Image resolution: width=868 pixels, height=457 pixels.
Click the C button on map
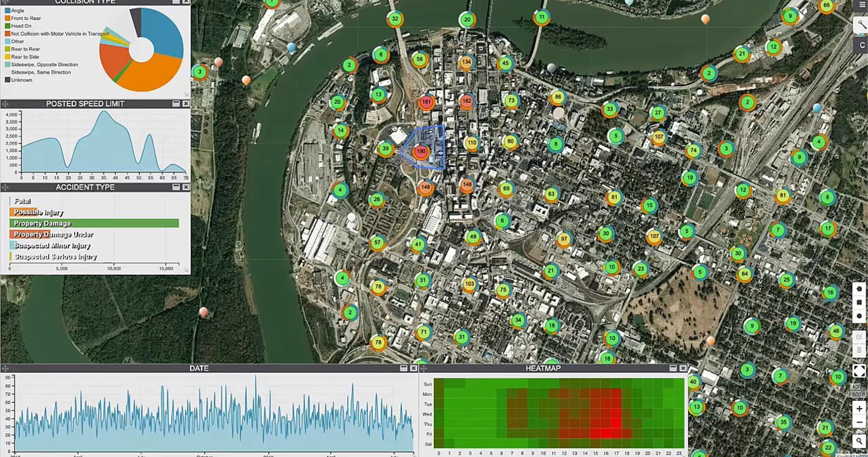tap(861, 45)
